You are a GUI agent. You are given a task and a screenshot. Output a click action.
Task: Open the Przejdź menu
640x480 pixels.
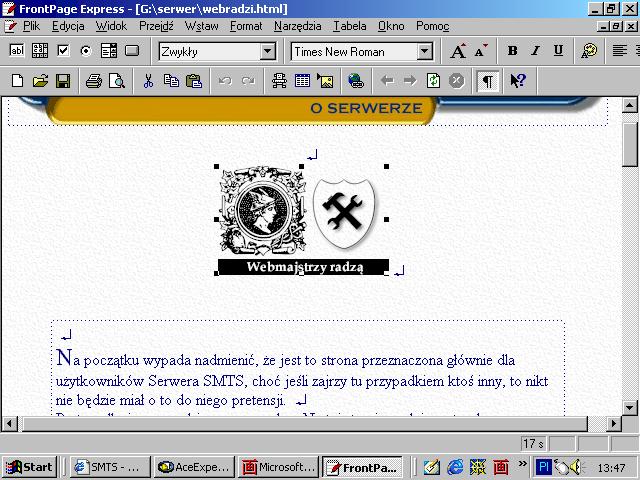point(156,27)
